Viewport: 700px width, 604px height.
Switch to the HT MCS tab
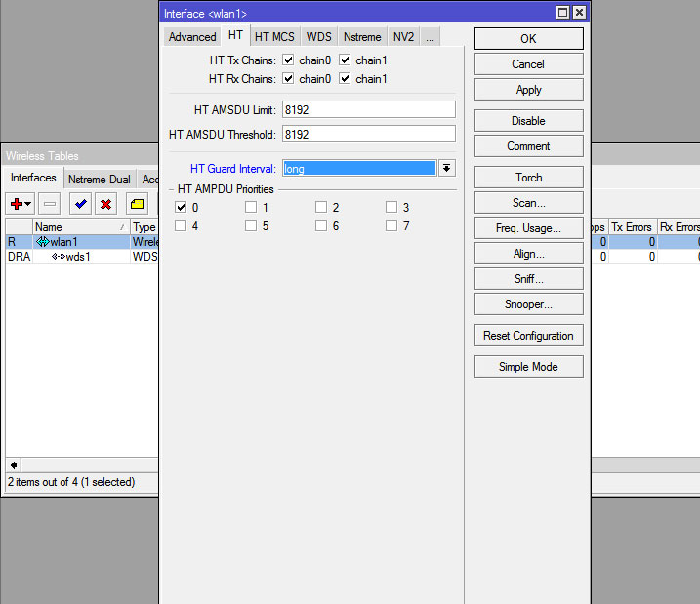pyautogui.click(x=274, y=37)
